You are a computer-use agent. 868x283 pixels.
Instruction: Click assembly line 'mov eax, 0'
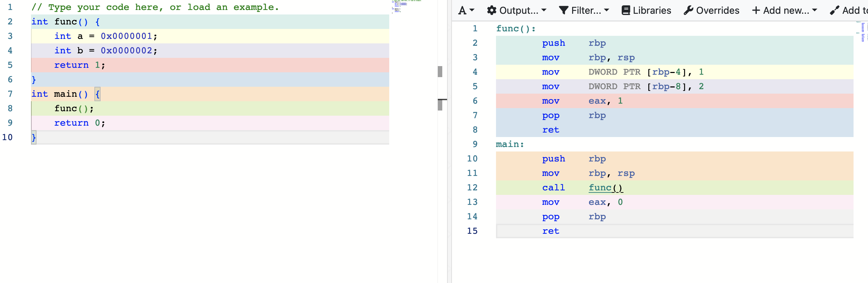pyautogui.click(x=674, y=202)
